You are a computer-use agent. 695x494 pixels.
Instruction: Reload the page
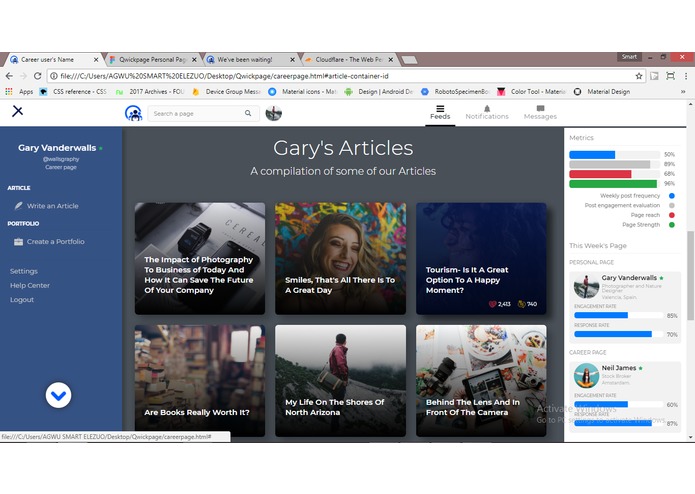(38, 76)
